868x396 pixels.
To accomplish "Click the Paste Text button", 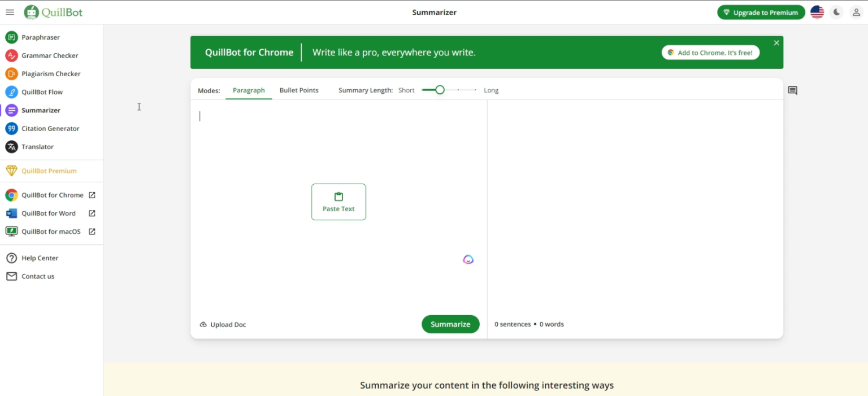I will [338, 202].
